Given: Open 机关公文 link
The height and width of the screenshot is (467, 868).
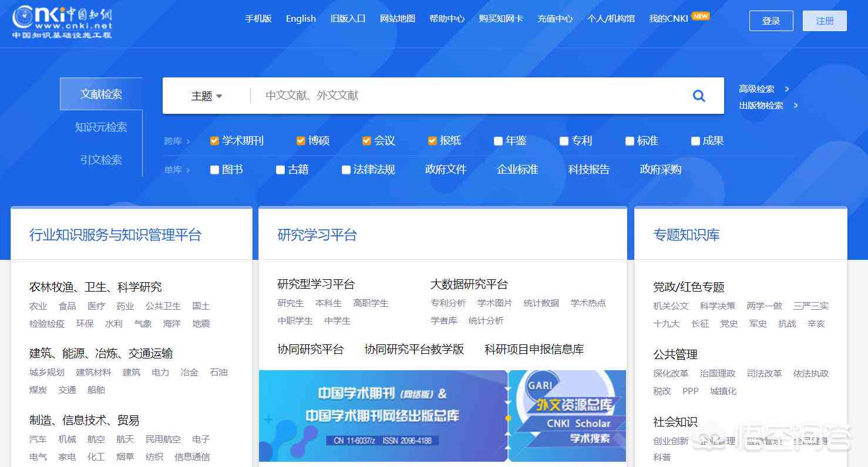Looking at the screenshot, I should coord(671,306).
